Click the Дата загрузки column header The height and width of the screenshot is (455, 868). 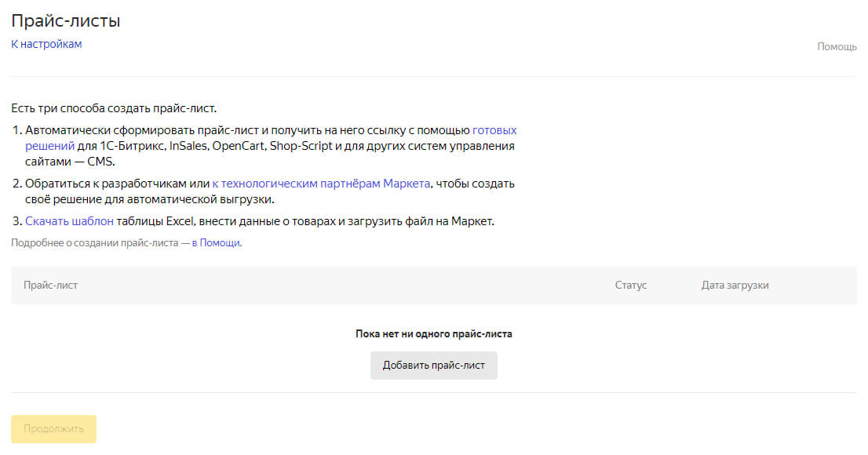[x=735, y=285]
